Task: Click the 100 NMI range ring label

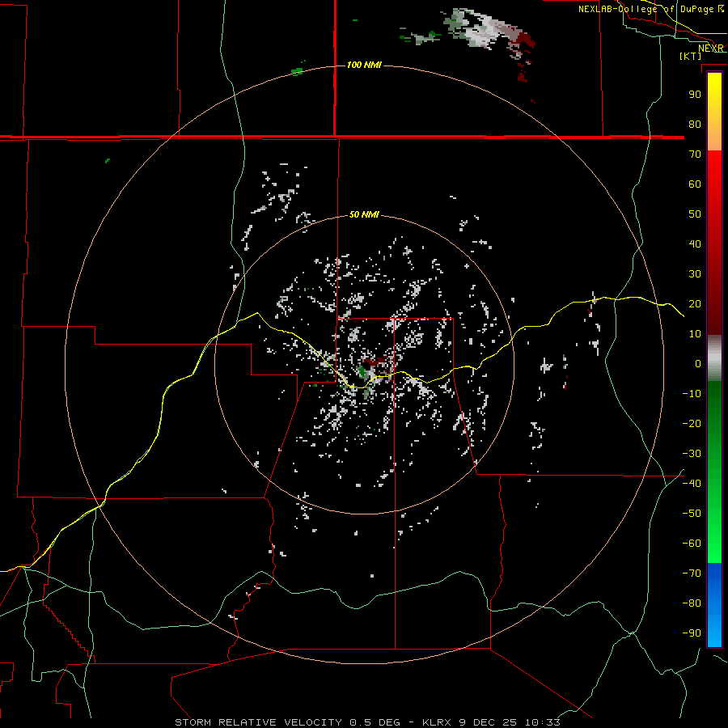Action: (x=364, y=65)
